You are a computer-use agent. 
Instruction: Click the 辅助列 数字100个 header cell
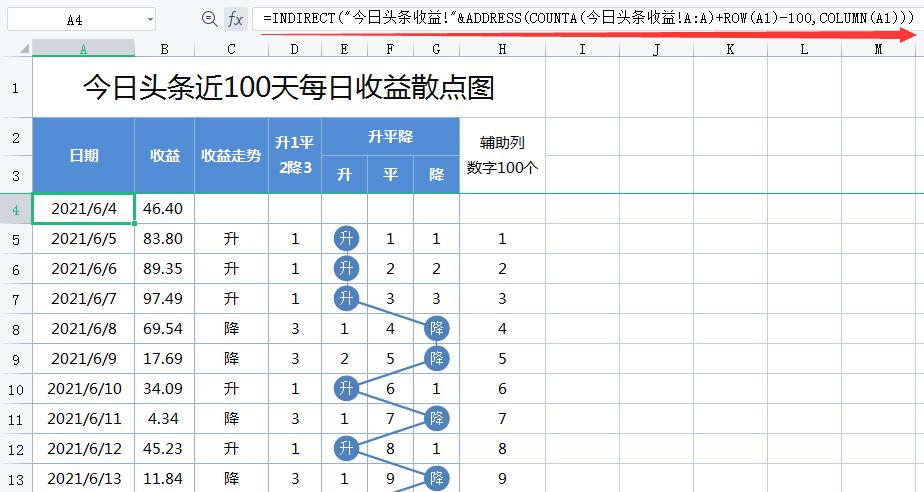(x=502, y=156)
